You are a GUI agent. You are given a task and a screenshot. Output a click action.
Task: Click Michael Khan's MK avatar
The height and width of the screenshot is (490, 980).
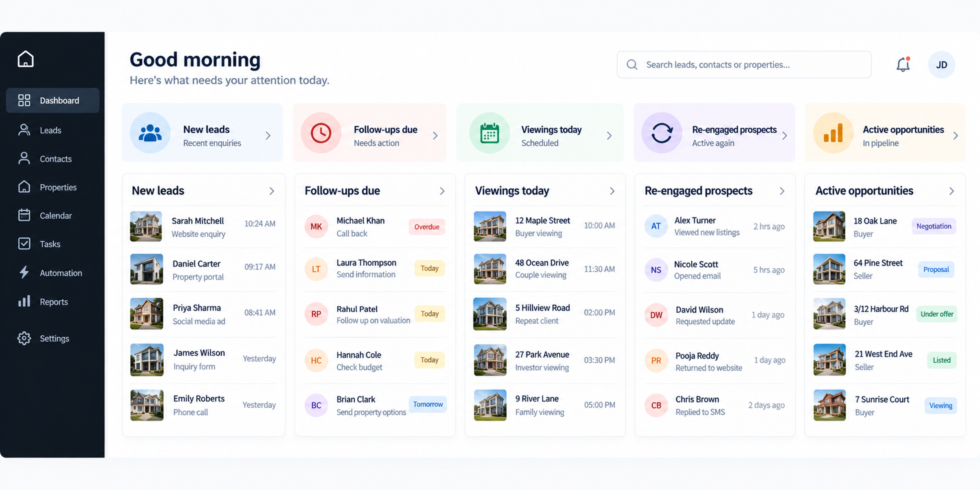tap(316, 227)
